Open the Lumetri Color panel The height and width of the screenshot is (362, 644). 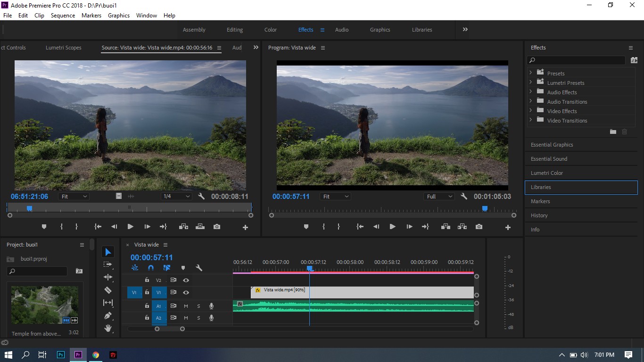(581, 173)
